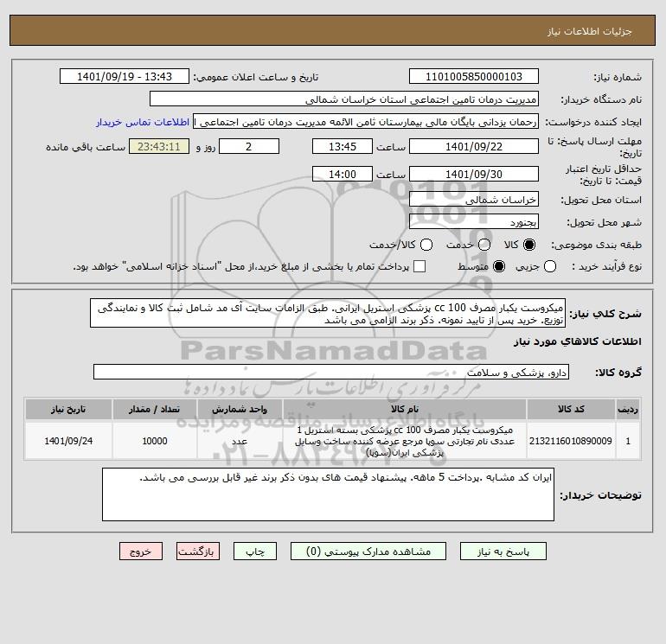Click the validity time field 14:00
The image size is (666, 644).
(343, 174)
